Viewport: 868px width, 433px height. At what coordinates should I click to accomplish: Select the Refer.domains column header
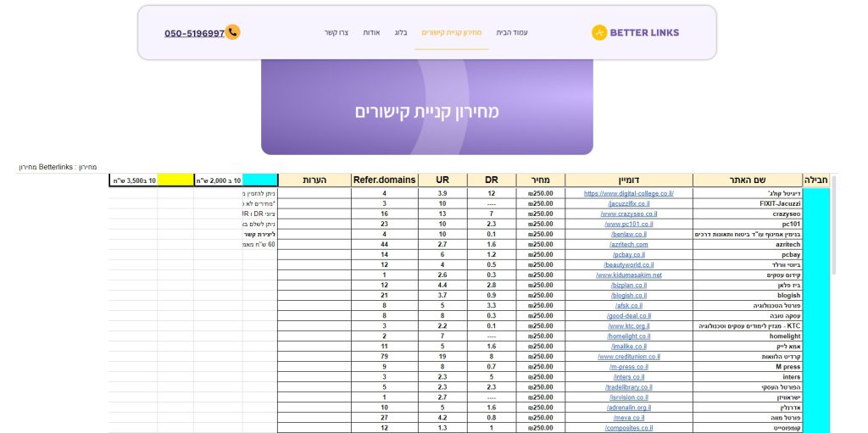tap(384, 180)
